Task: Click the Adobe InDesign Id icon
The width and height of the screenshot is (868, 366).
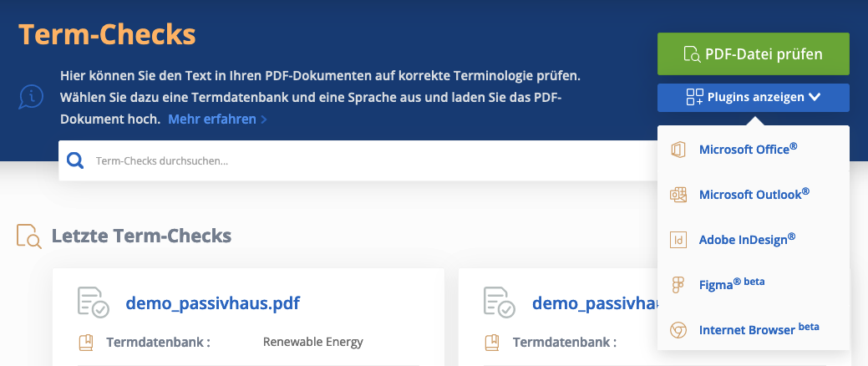Action: pyautogui.click(x=678, y=240)
